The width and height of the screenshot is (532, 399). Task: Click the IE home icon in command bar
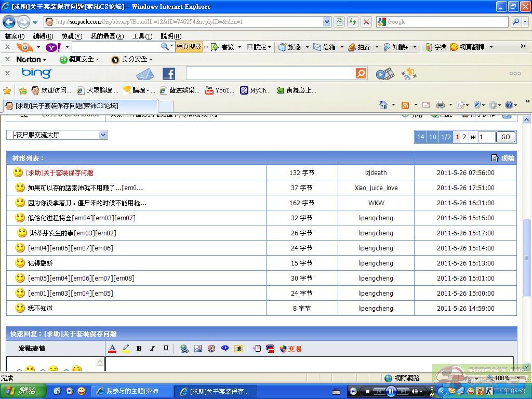tap(383, 105)
